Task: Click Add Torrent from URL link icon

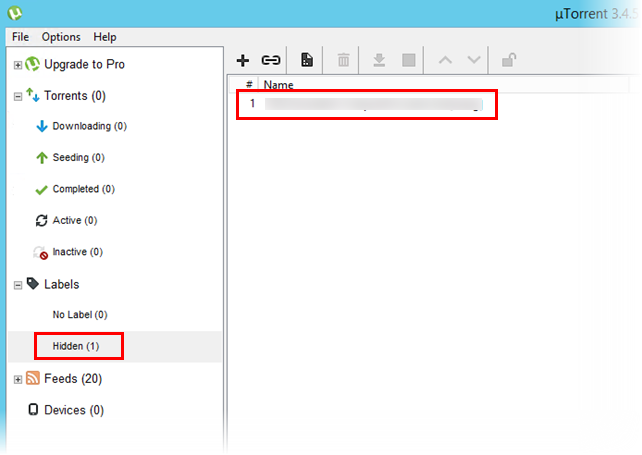Action: (271, 60)
